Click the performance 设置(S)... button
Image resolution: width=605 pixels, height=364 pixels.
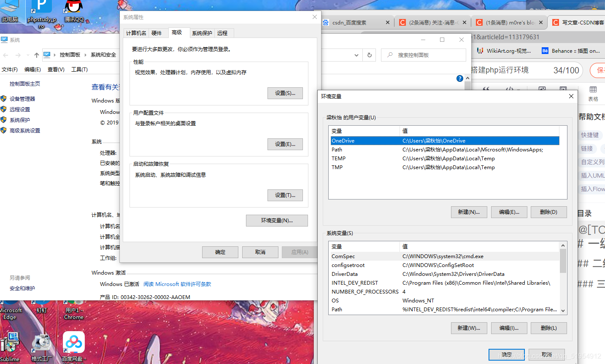point(285,93)
